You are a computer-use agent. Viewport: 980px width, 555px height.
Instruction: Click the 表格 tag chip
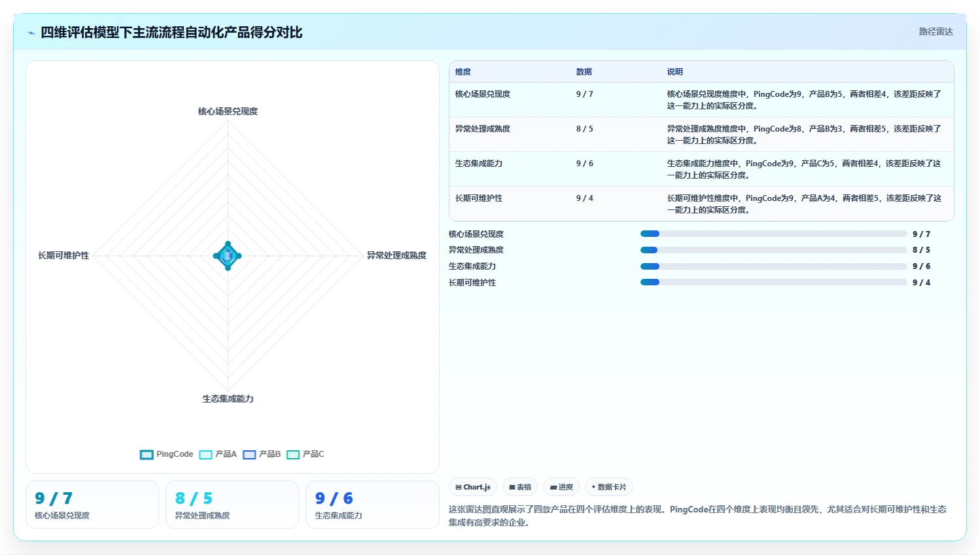[520, 487]
